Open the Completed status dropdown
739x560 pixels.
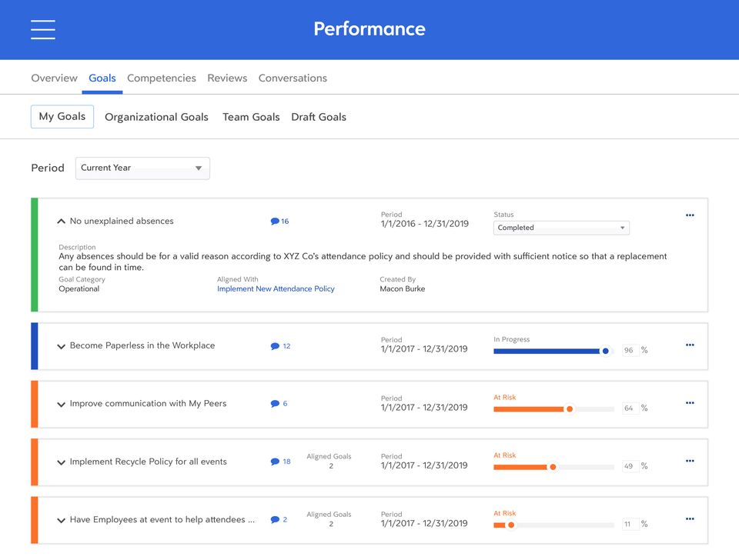click(561, 228)
